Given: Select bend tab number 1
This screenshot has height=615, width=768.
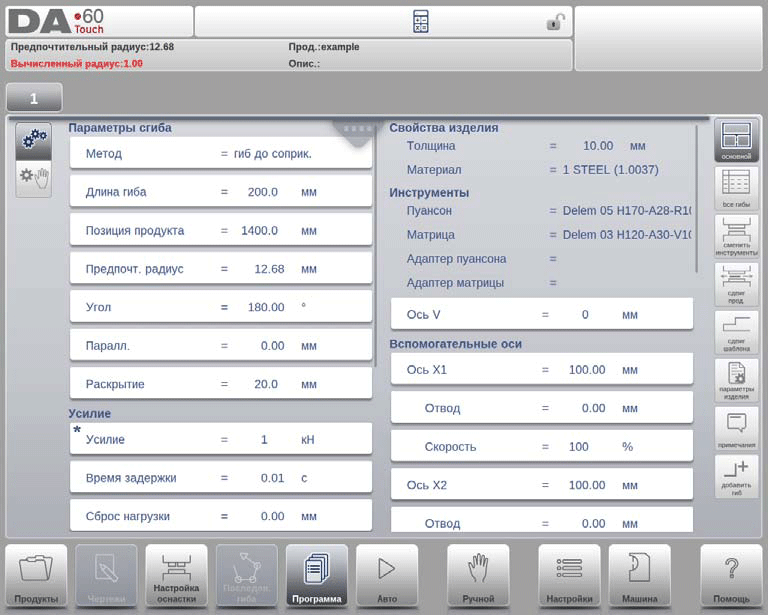Looking at the screenshot, I should [x=34, y=98].
